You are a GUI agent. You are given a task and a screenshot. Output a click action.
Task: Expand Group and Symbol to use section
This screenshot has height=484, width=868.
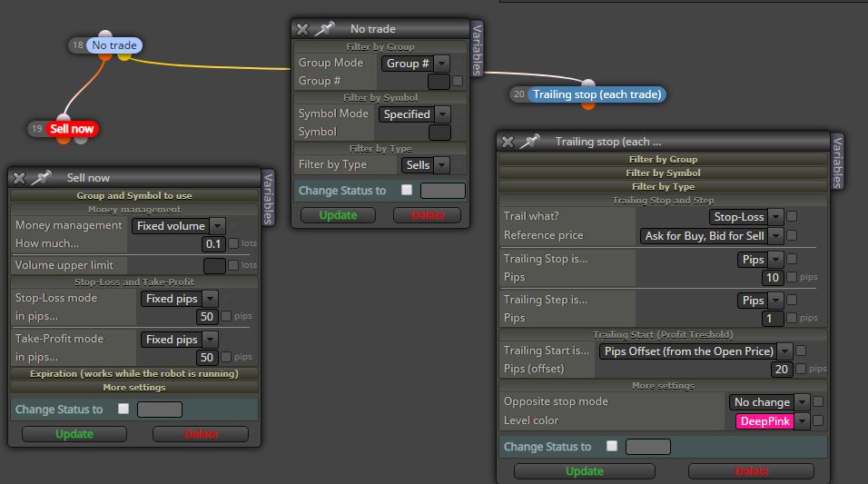pos(134,195)
